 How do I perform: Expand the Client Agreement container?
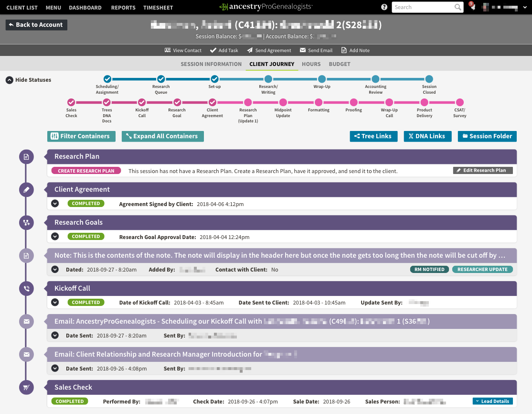click(55, 204)
